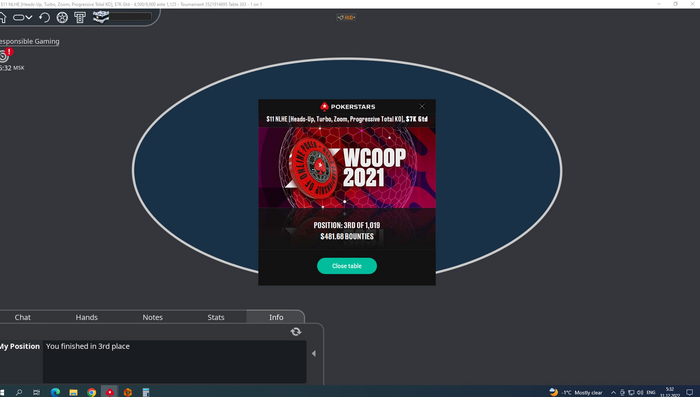Switch to the Stats tab
This screenshot has width=700, height=397.
(x=216, y=317)
